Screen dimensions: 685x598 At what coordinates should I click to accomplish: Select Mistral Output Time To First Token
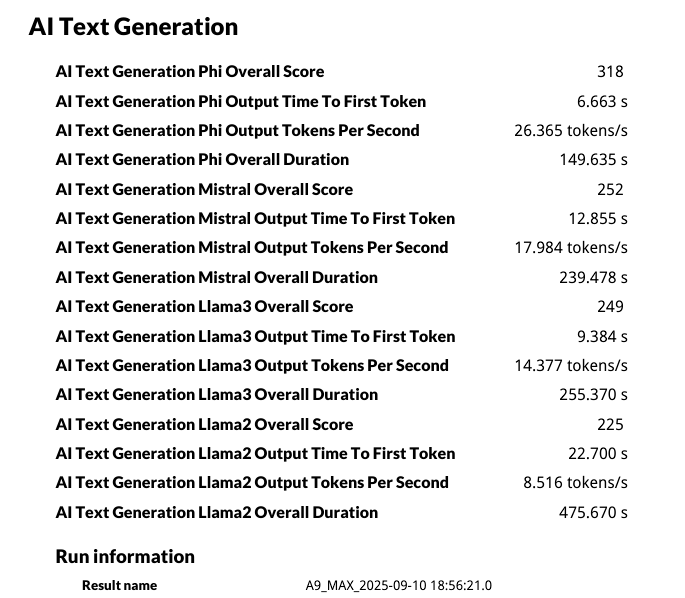[x=256, y=218]
